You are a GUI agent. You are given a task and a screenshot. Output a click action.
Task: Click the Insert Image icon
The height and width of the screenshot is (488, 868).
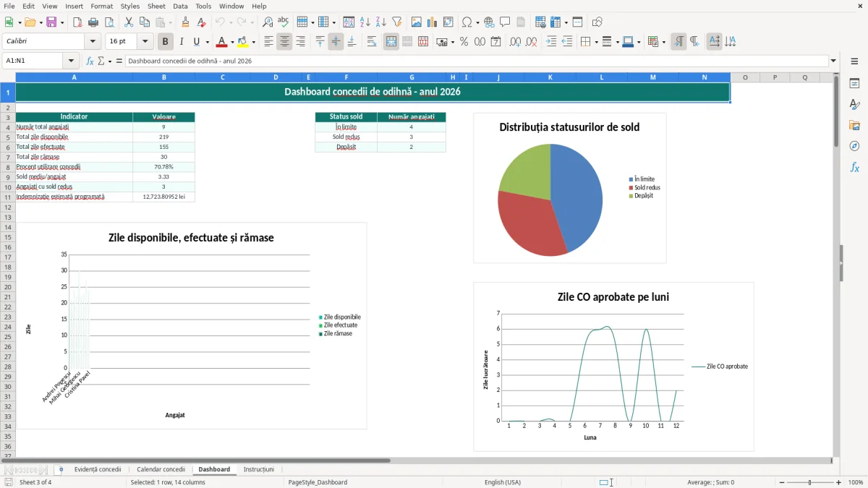coord(417,22)
